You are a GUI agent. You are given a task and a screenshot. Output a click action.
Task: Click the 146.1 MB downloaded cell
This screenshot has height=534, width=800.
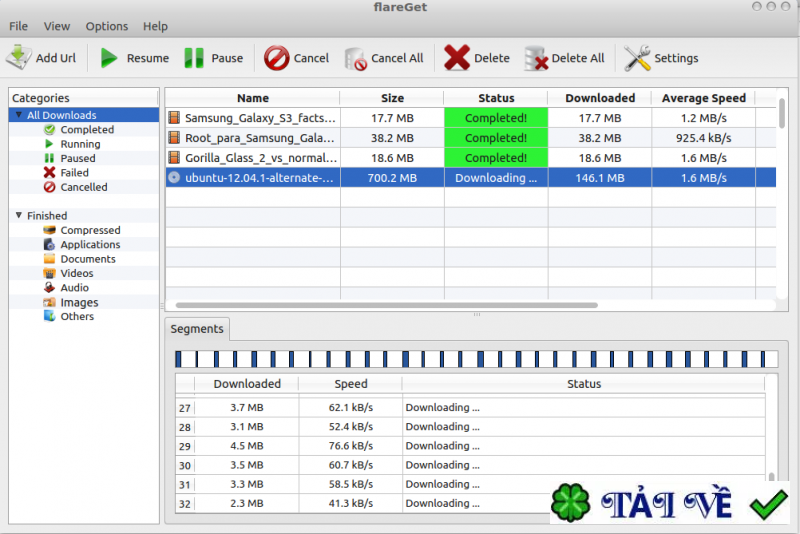point(600,177)
